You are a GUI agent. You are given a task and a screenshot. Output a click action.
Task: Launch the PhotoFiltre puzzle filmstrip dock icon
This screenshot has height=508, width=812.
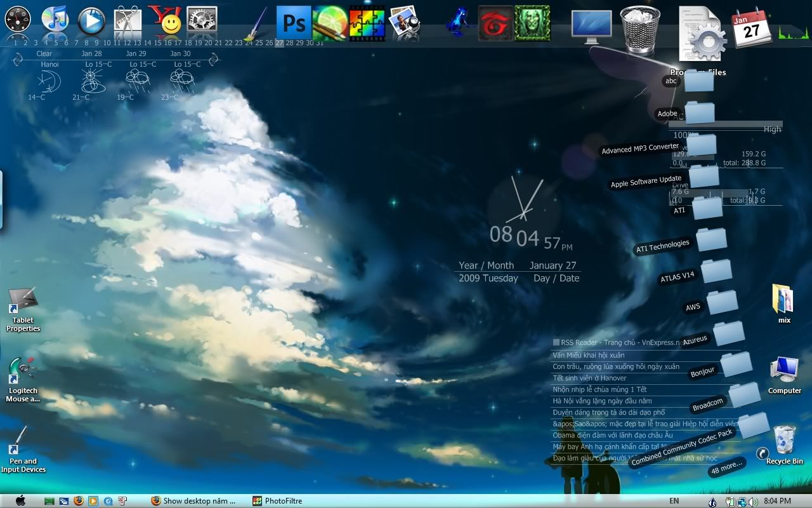point(367,23)
